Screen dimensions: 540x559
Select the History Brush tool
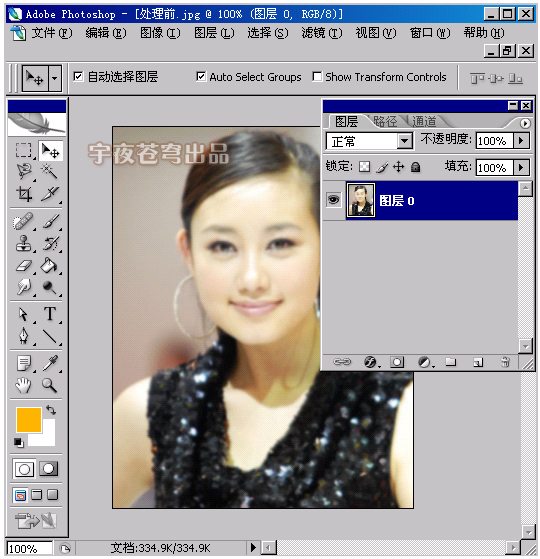click(50, 244)
